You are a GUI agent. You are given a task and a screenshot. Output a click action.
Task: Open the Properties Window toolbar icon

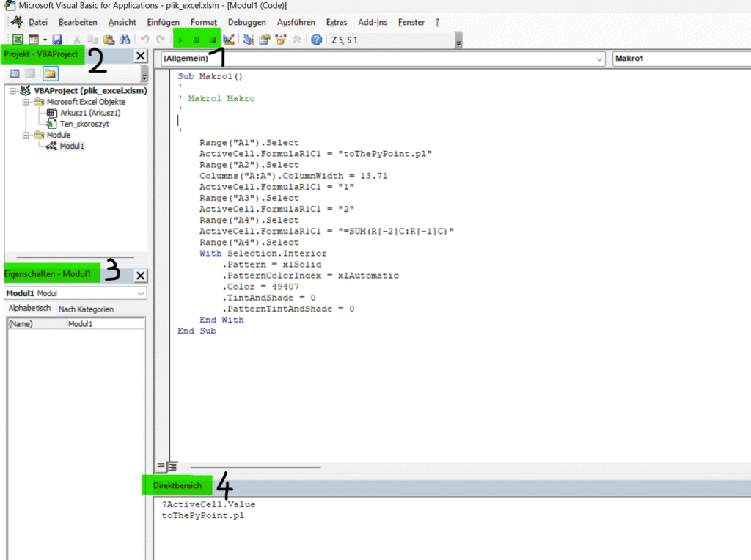tap(264, 40)
